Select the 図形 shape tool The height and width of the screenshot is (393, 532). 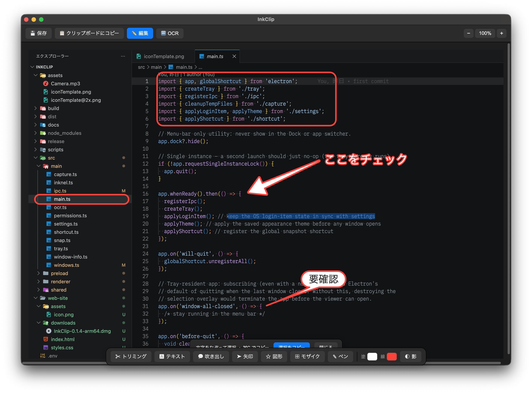coord(274,357)
